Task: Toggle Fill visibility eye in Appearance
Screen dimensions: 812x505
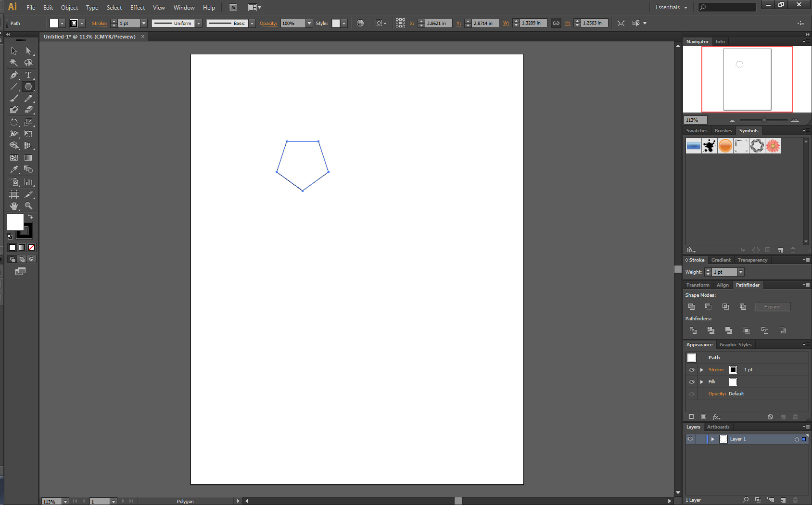Action: tap(692, 382)
